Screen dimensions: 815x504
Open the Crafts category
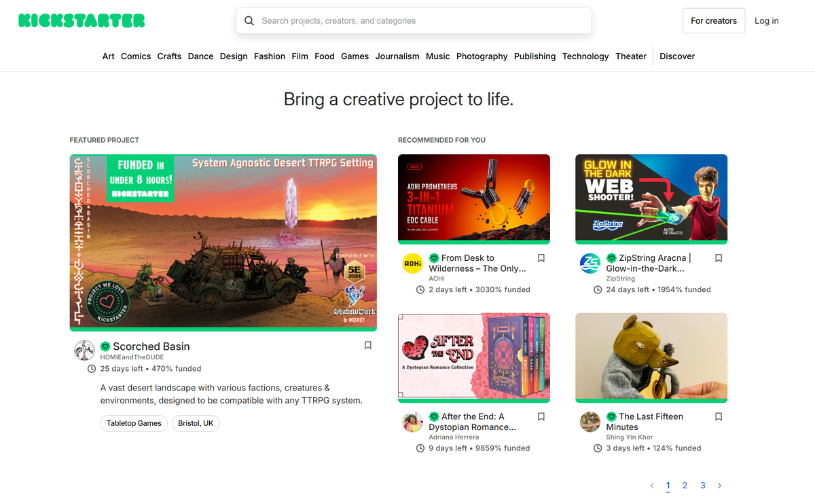pos(169,56)
